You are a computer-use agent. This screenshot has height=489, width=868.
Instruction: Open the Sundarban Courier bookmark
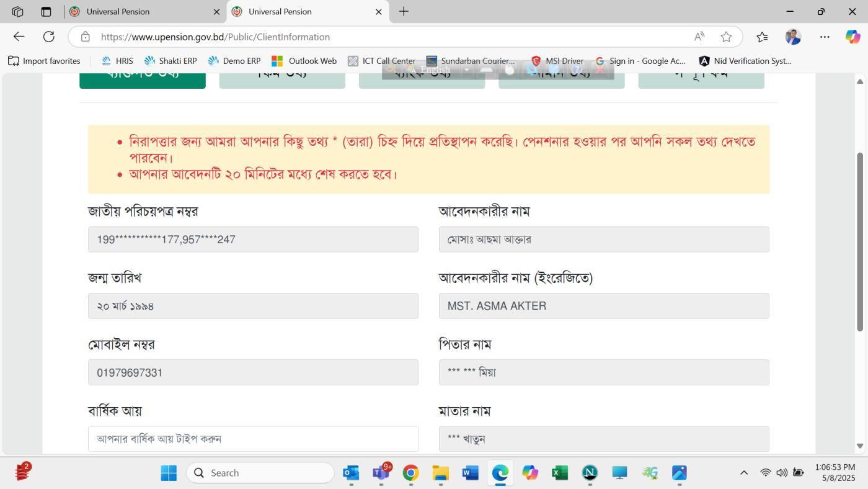(x=471, y=61)
